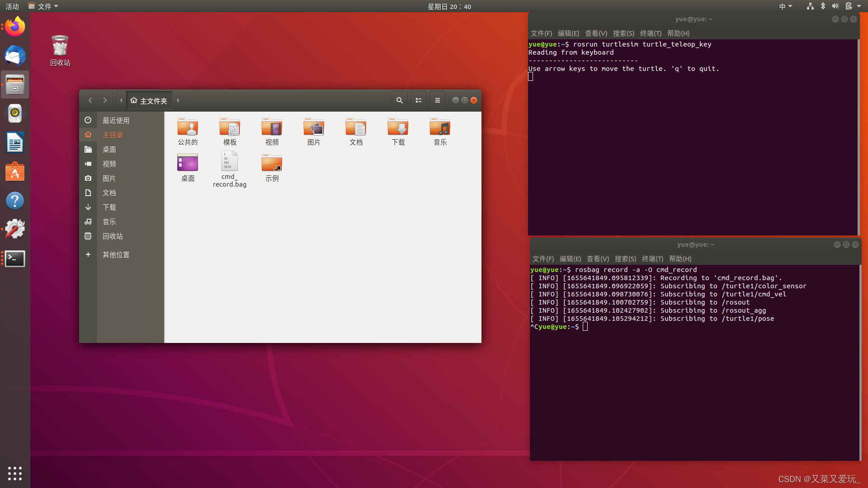Launch Firefox from the dock
This screenshot has width=868, height=488.
click(x=15, y=27)
